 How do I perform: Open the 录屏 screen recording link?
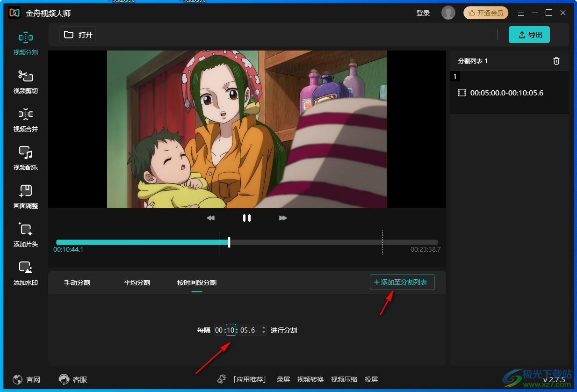[283, 379]
